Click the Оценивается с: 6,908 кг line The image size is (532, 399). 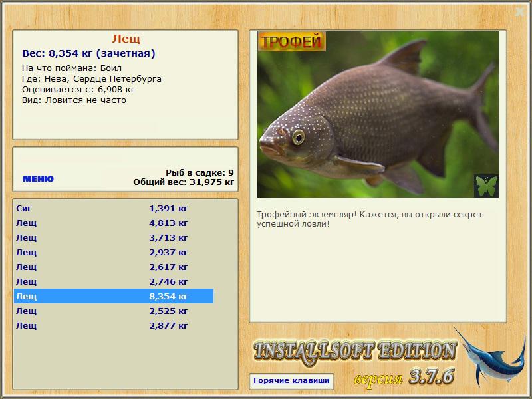[78, 90]
